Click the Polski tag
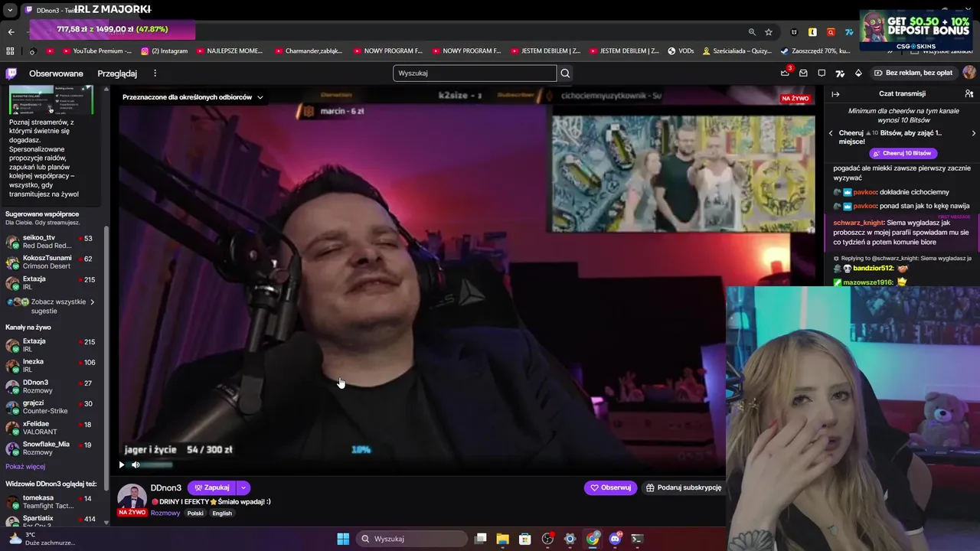Viewport: 980px width, 551px height. click(x=195, y=514)
